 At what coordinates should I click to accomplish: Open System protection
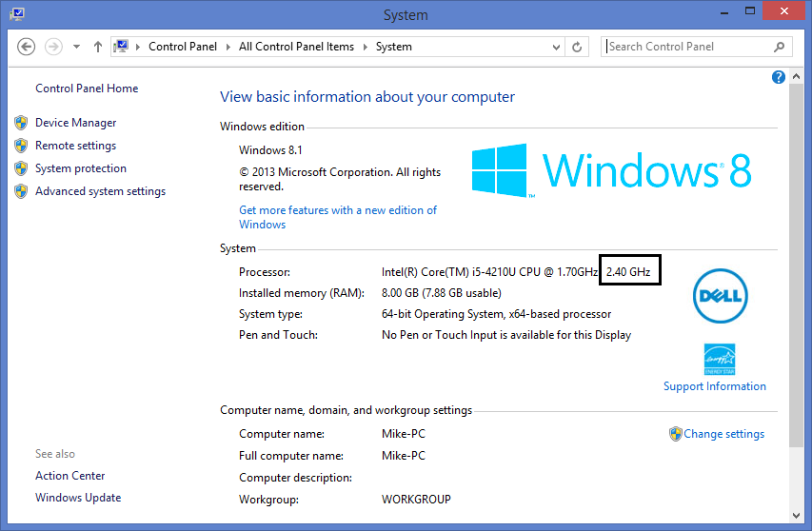81,168
